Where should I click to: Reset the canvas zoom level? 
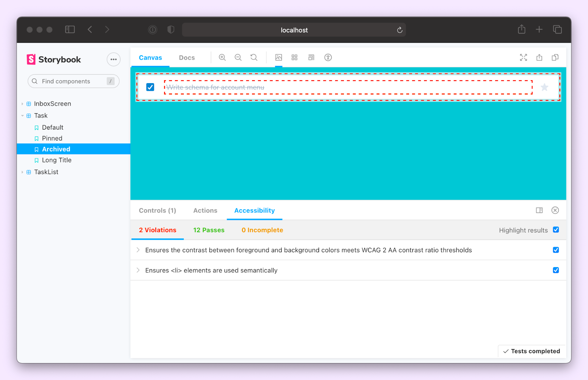pos(254,57)
